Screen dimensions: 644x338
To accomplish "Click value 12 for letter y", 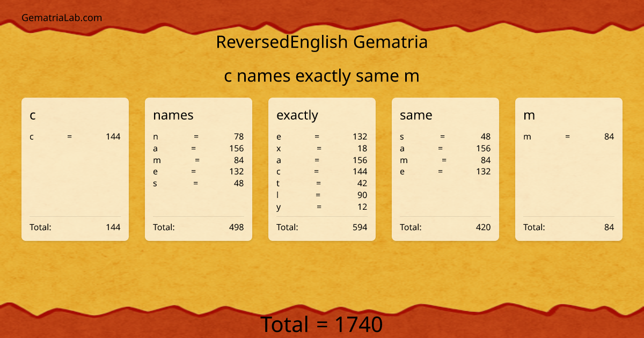I will pos(363,207).
